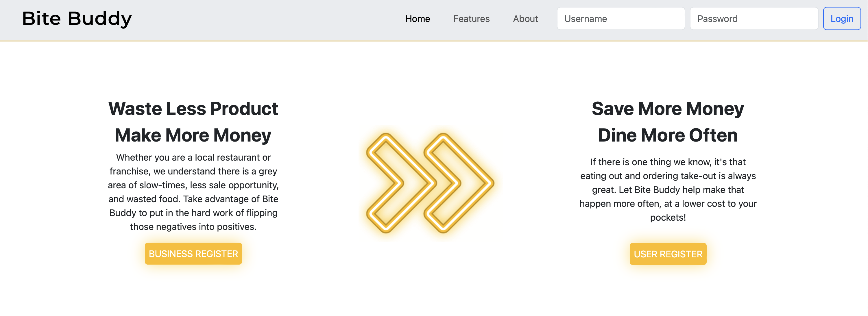Click the 'Waste Less Product' heading
Image resolution: width=868 pixels, height=316 pixels.
tap(193, 109)
